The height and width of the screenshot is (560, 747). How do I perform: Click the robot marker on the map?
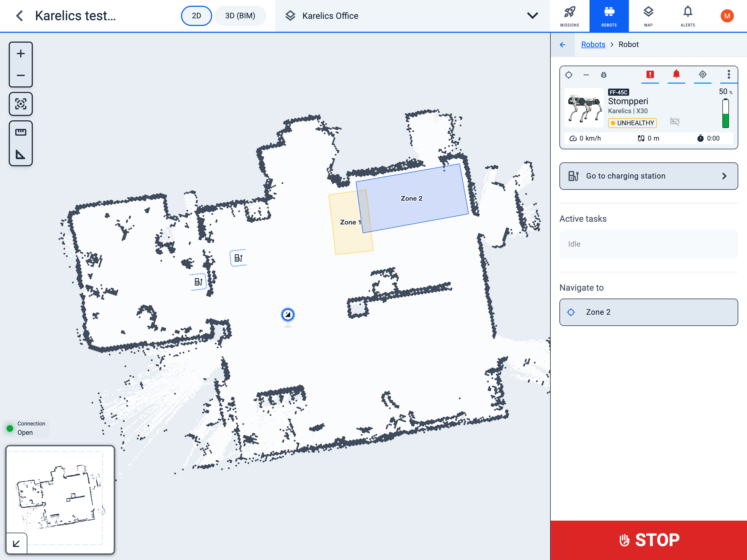tap(288, 315)
